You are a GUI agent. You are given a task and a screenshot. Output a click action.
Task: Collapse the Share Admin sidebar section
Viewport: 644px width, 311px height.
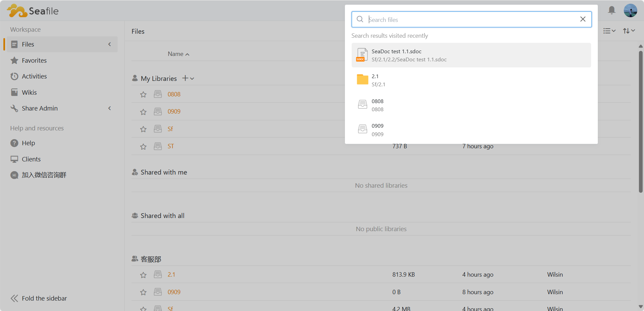pos(110,108)
